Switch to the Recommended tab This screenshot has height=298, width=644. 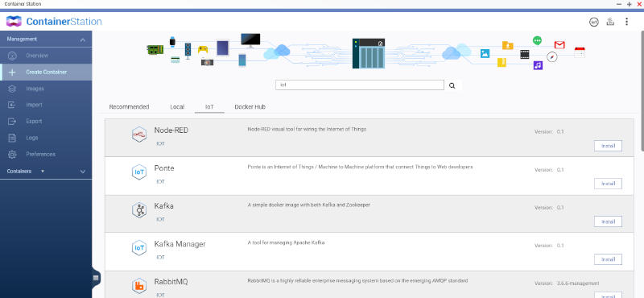point(129,107)
